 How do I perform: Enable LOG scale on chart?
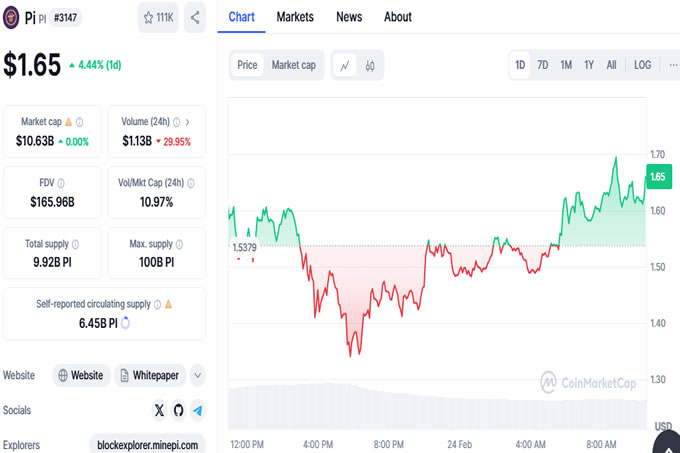click(x=642, y=65)
